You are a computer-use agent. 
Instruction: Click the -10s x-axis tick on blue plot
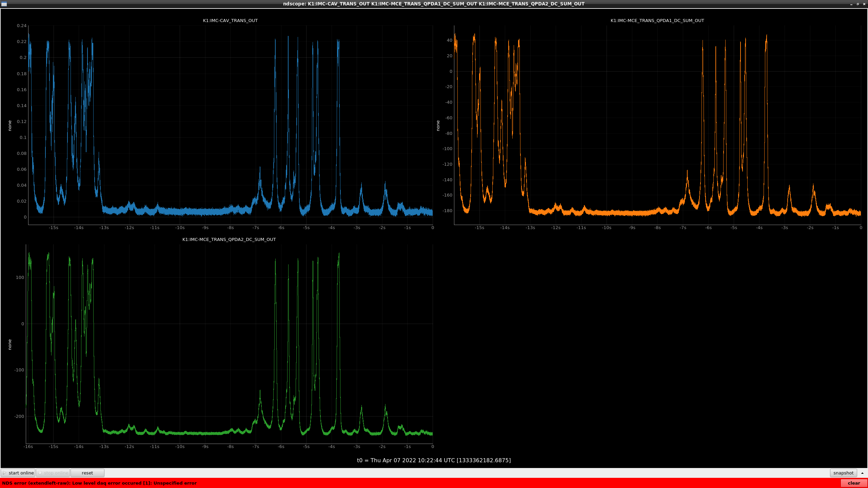180,227
